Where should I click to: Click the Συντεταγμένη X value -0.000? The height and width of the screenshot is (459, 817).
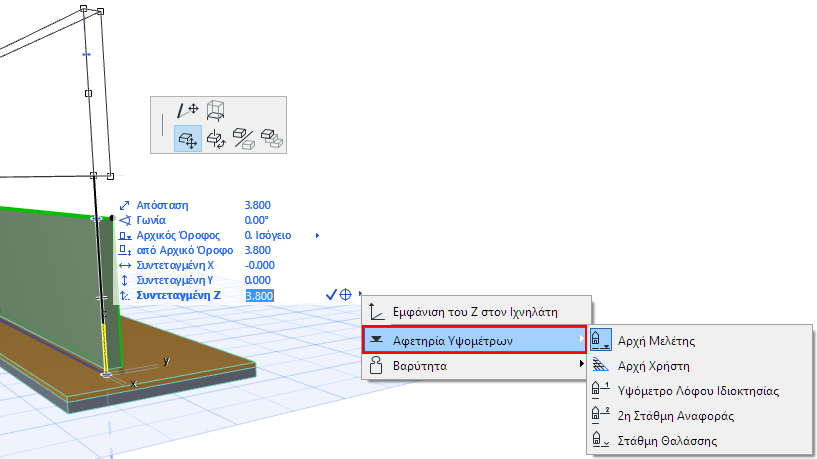(259, 266)
